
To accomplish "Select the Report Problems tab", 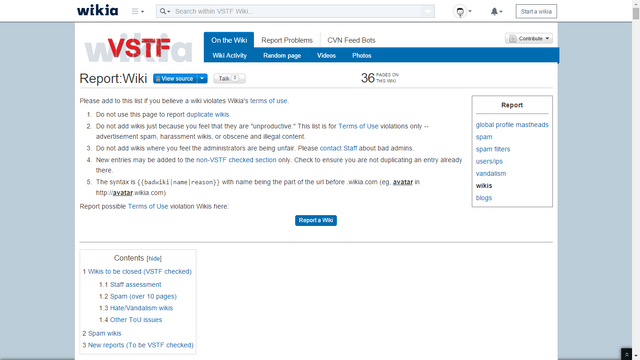I will (x=287, y=40).
